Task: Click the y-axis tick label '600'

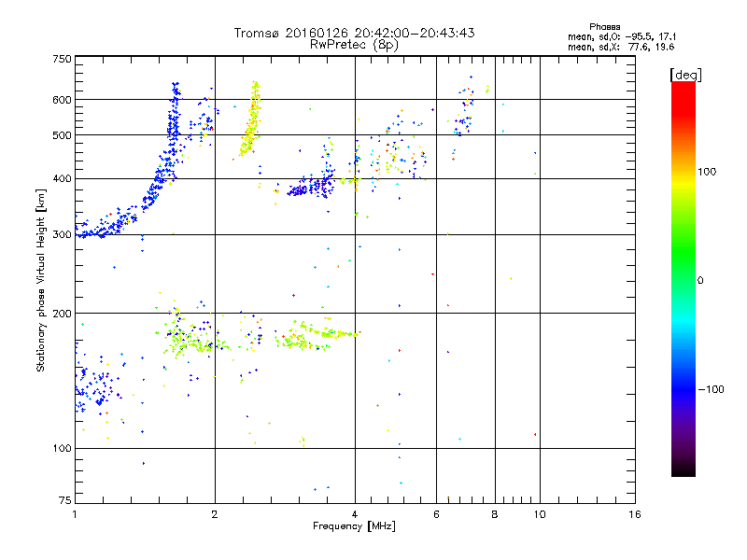Action: 62,100
